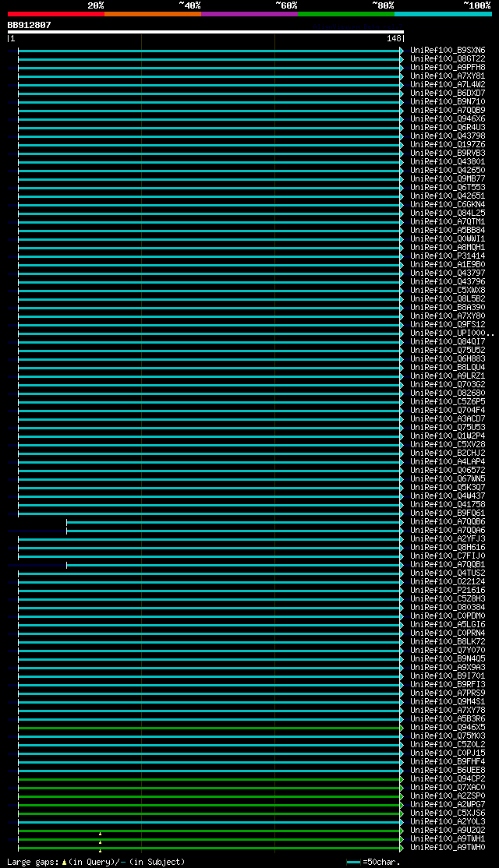499x868 pixels.
Task: Select label UniRef100_A9TWH0
Action: point(448,848)
